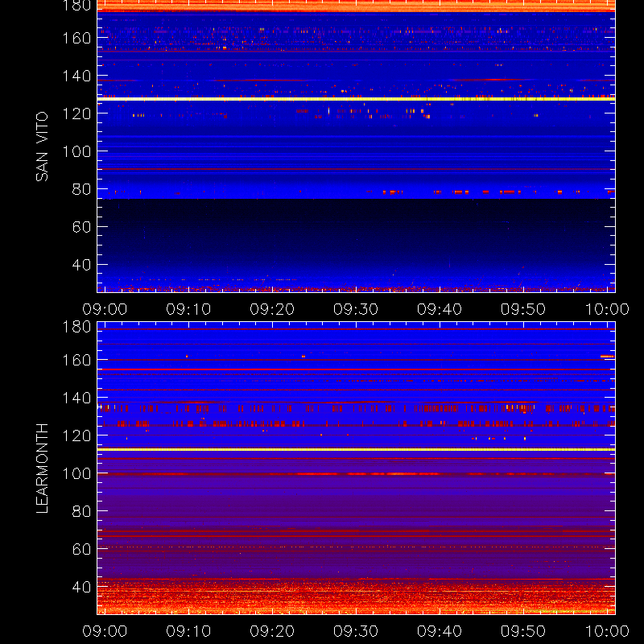Click the 09:20 time label under Learmonth plot

point(272,631)
